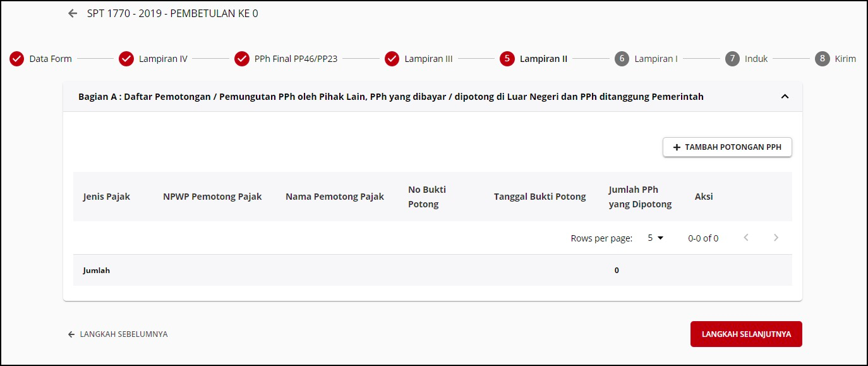Click the Lampiran III checkmark step icon
This screenshot has height=366, width=868.
click(x=392, y=59)
